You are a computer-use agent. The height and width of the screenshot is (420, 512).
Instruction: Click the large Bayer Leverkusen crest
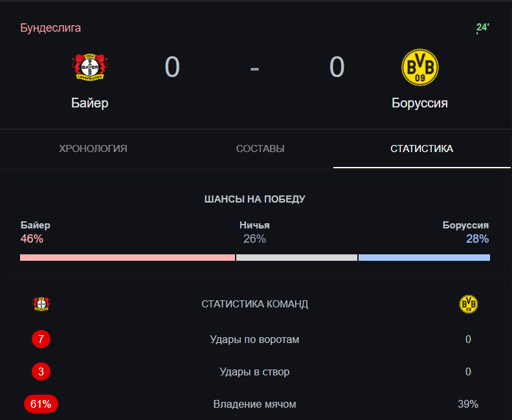[x=90, y=67]
